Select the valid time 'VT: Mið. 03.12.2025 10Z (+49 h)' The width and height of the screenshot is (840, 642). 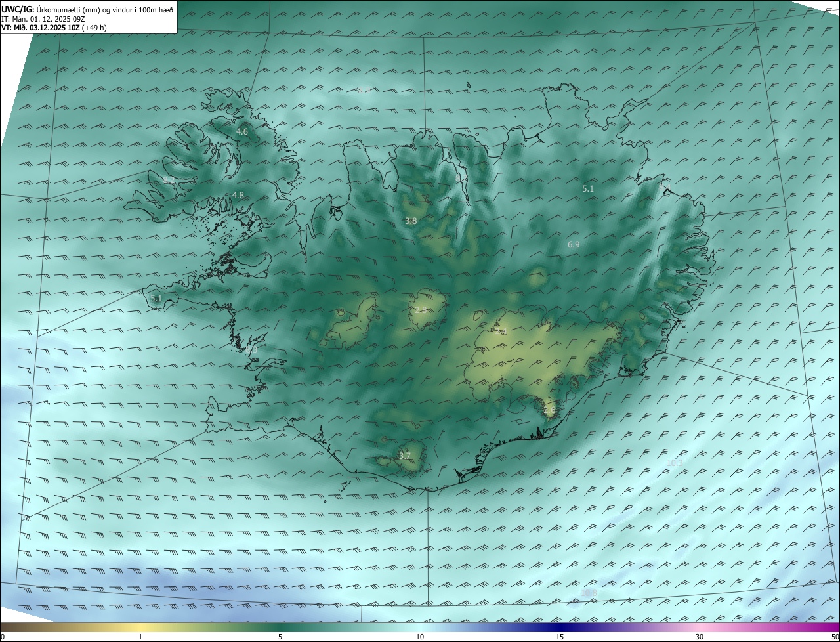pyautogui.click(x=54, y=28)
